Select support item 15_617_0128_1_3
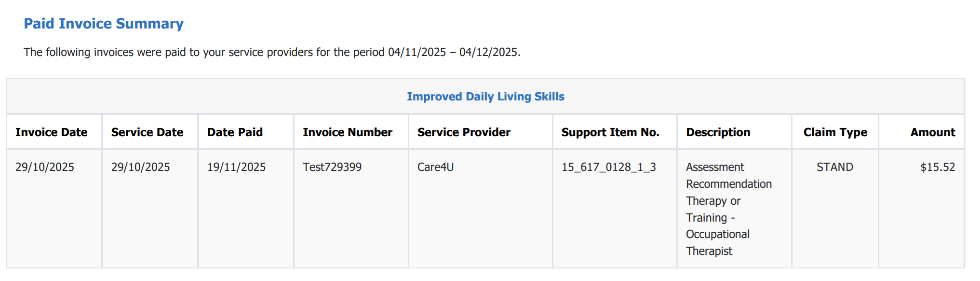The width and height of the screenshot is (980, 281). click(x=609, y=167)
